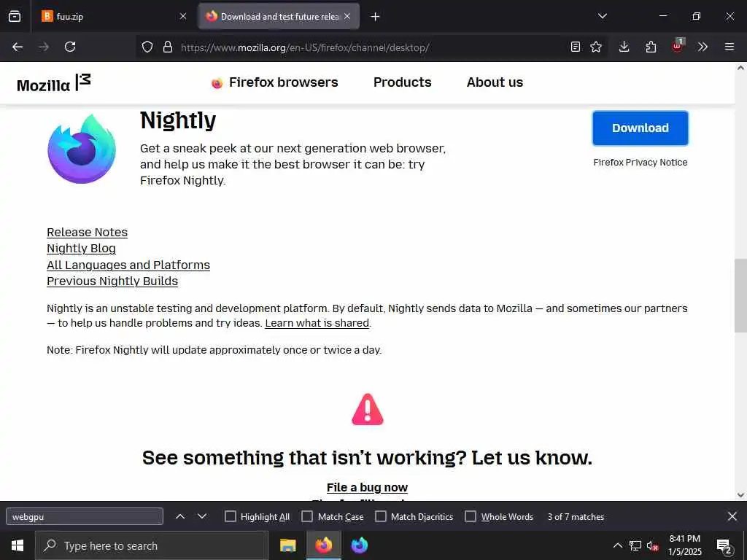747x560 pixels.
Task: Bookmark this page with star
Action: click(x=596, y=47)
